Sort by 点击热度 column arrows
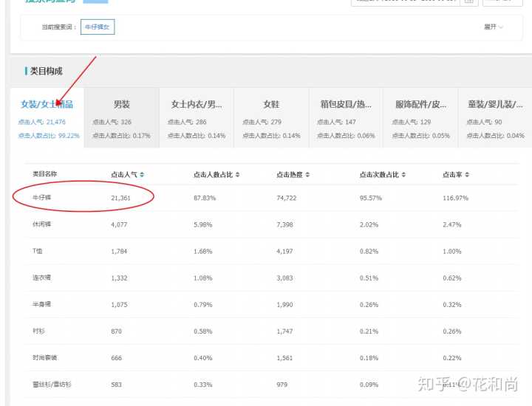Viewport: 532px width, 406px height. [307, 175]
